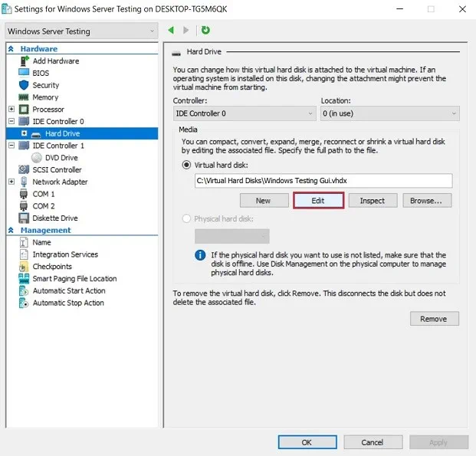The image size is (476, 456).
Task: Select Automatic Start Action item
Action: click(69, 291)
